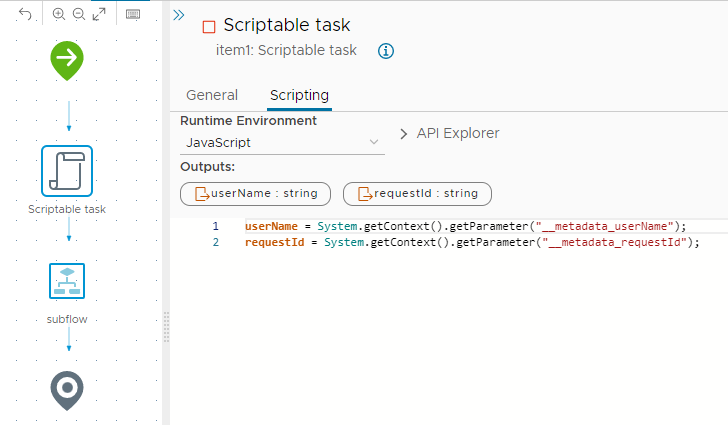Select the Scriptable task node icon
728x425 pixels.
[x=67, y=171]
